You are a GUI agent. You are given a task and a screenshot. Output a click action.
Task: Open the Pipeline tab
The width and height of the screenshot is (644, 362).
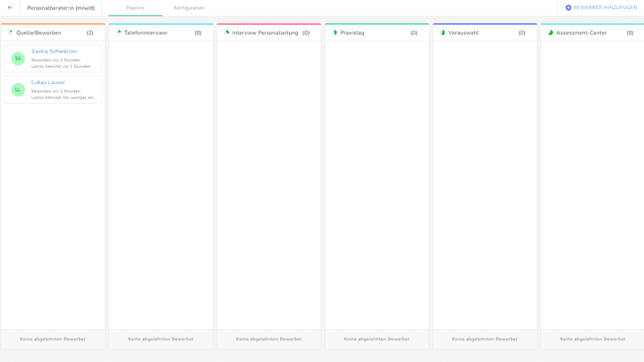pyautogui.click(x=135, y=8)
